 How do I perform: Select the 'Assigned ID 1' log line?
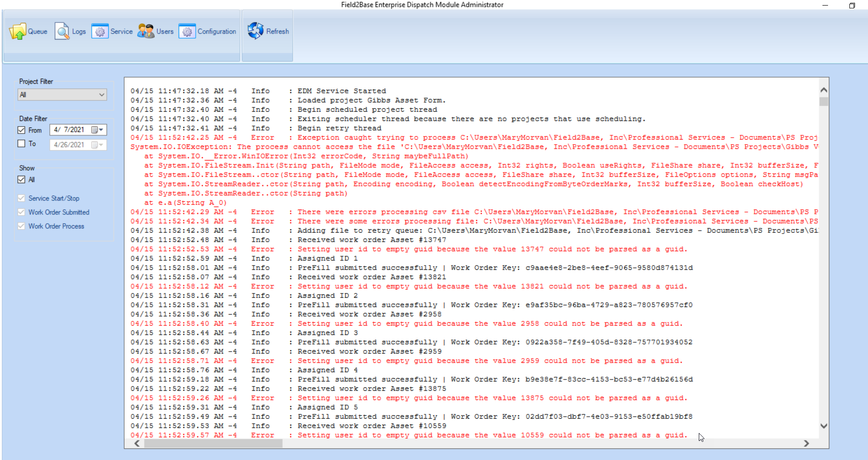point(244,259)
